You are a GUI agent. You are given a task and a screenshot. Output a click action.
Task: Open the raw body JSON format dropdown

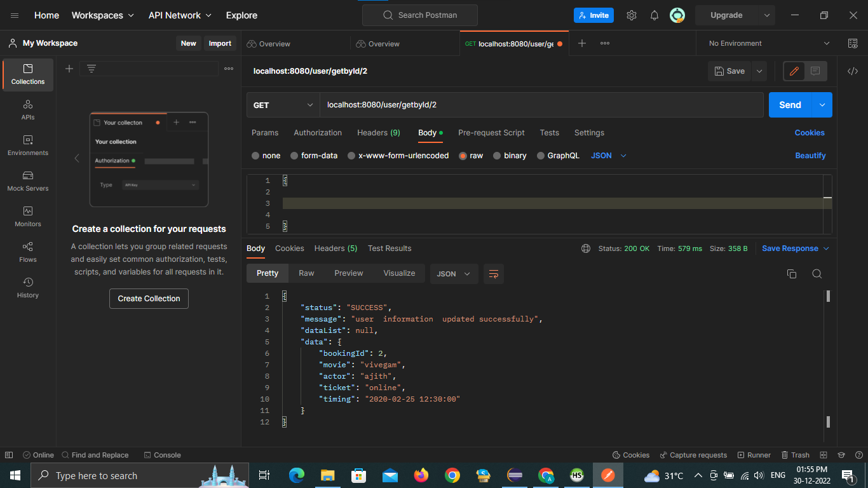(609, 156)
